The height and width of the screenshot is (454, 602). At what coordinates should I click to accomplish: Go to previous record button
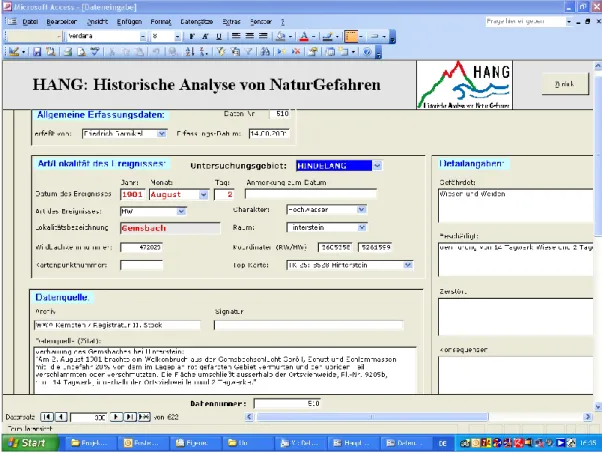click(61, 417)
